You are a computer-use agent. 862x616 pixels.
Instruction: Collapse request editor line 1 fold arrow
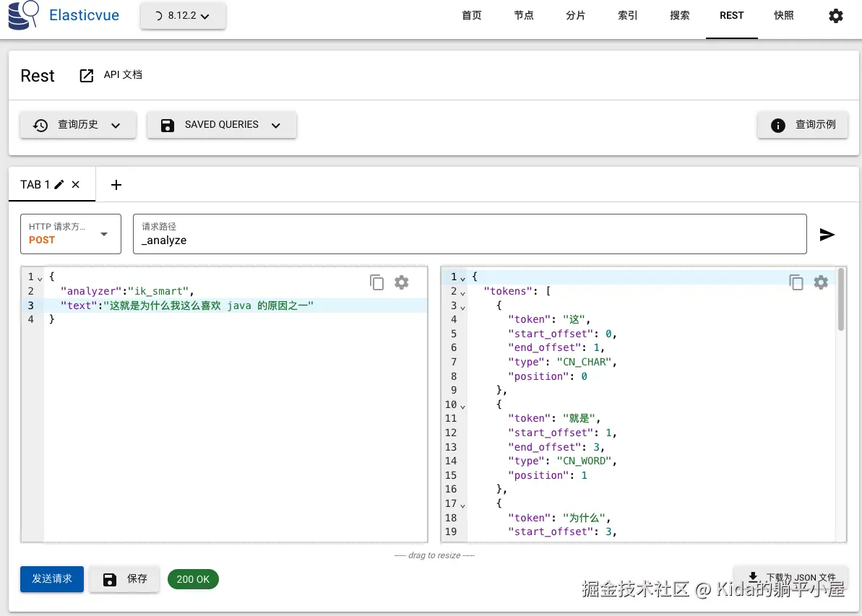(x=40, y=279)
